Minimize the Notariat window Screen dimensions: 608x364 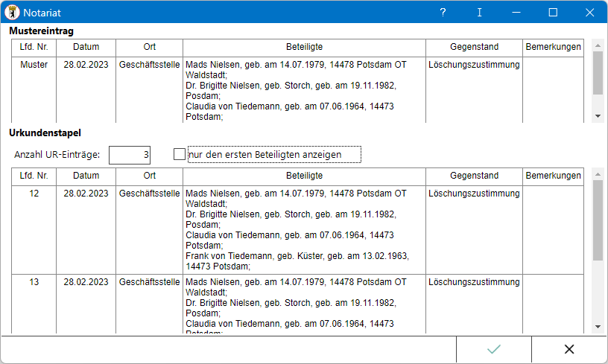[x=516, y=13]
